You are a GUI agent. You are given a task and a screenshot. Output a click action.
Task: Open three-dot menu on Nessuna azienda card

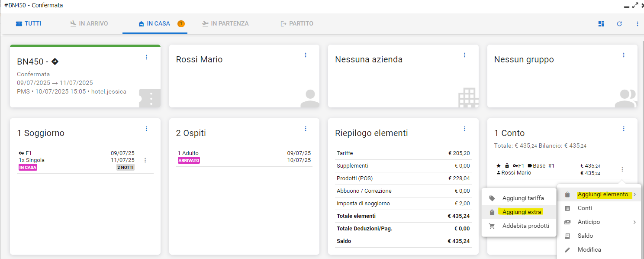coord(464,55)
